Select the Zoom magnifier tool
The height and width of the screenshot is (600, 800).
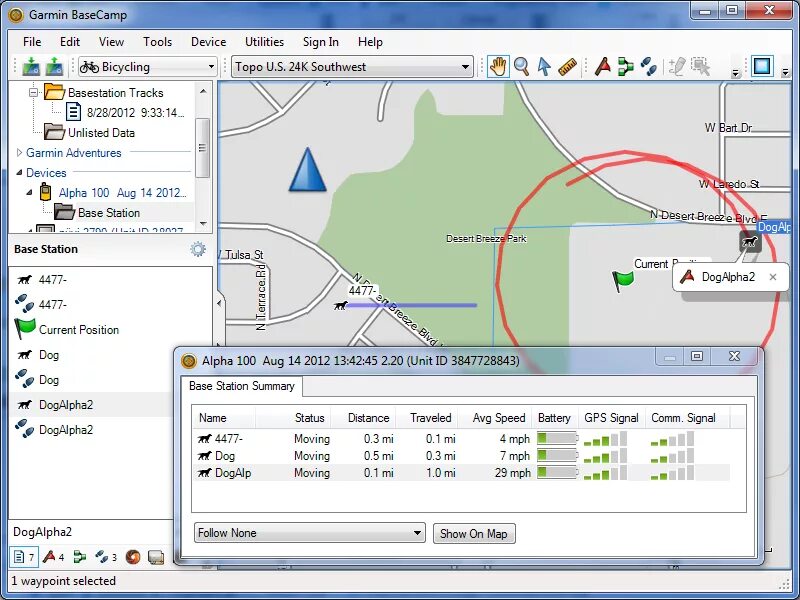tap(521, 67)
